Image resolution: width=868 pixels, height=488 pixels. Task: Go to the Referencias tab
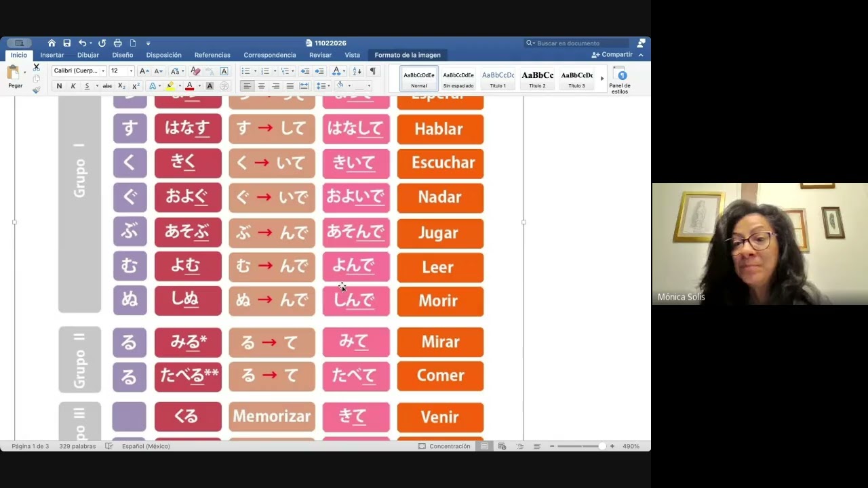[x=212, y=55]
